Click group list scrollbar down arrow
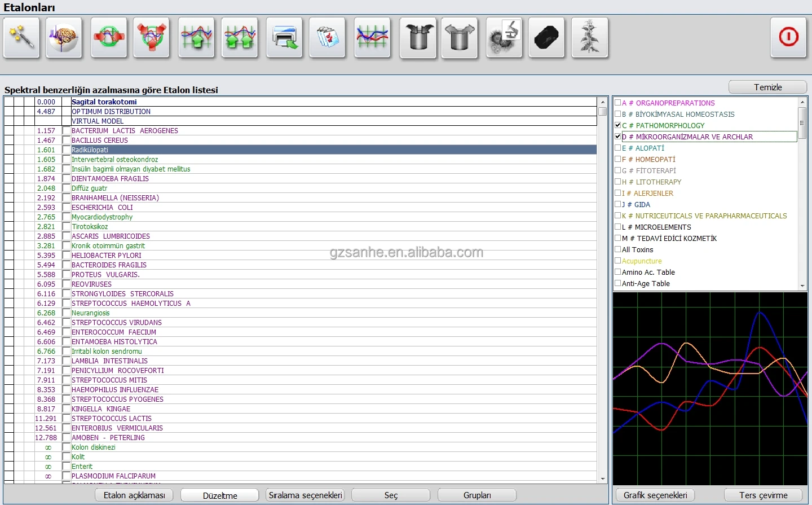812x505 pixels. click(x=802, y=286)
